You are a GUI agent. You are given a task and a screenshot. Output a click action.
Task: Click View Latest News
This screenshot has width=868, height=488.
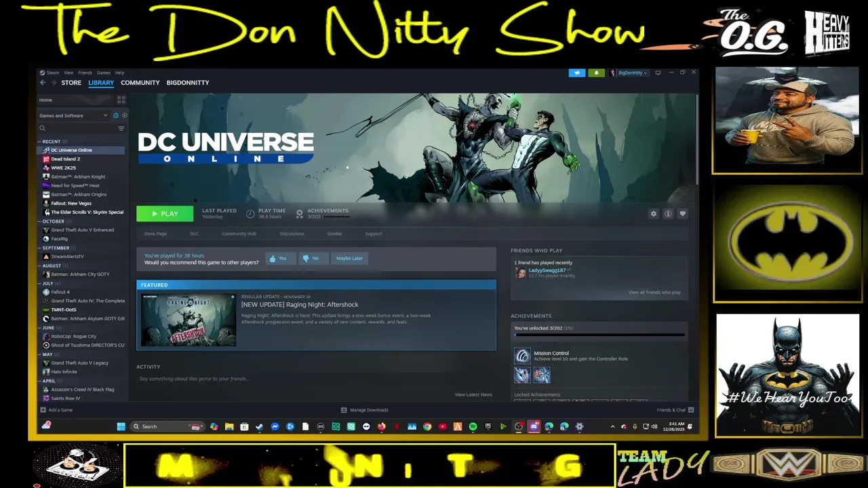coord(473,394)
